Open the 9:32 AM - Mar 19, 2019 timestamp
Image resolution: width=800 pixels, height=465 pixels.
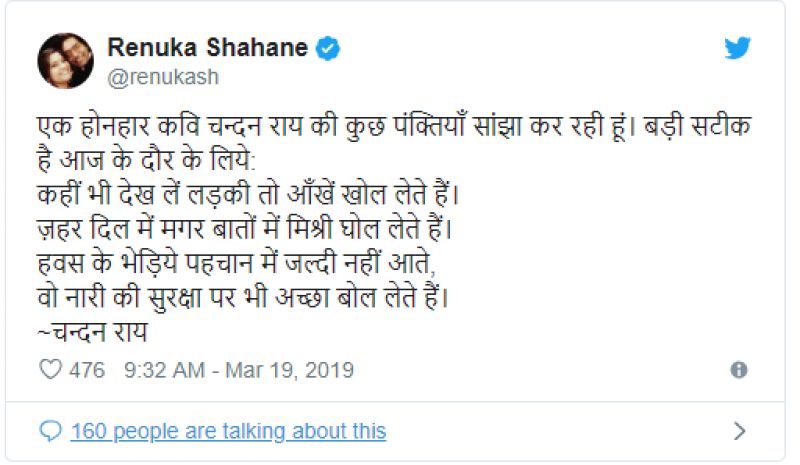239,370
